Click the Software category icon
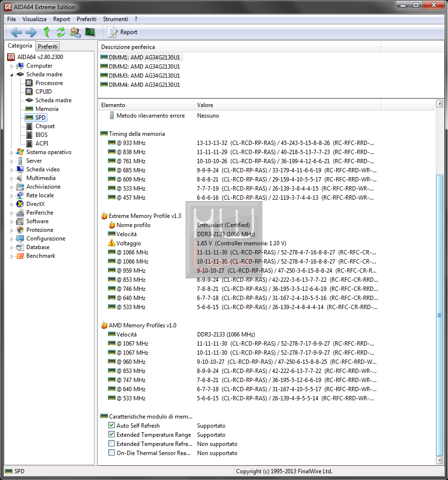This screenshot has width=448, height=480. (x=20, y=221)
